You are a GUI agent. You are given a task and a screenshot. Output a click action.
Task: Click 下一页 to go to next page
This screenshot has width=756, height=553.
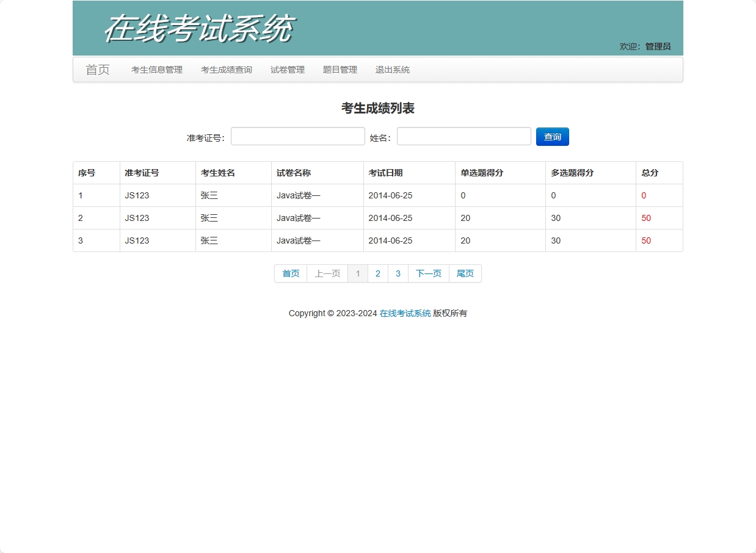point(428,273)
